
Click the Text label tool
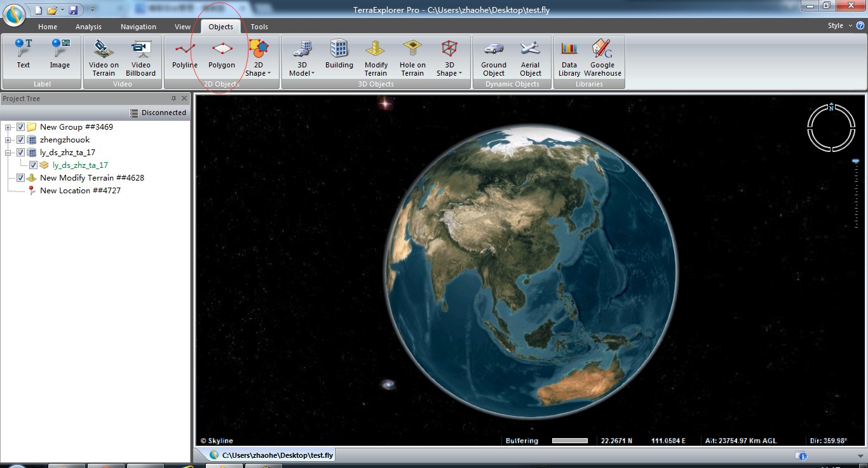[24, 55]
